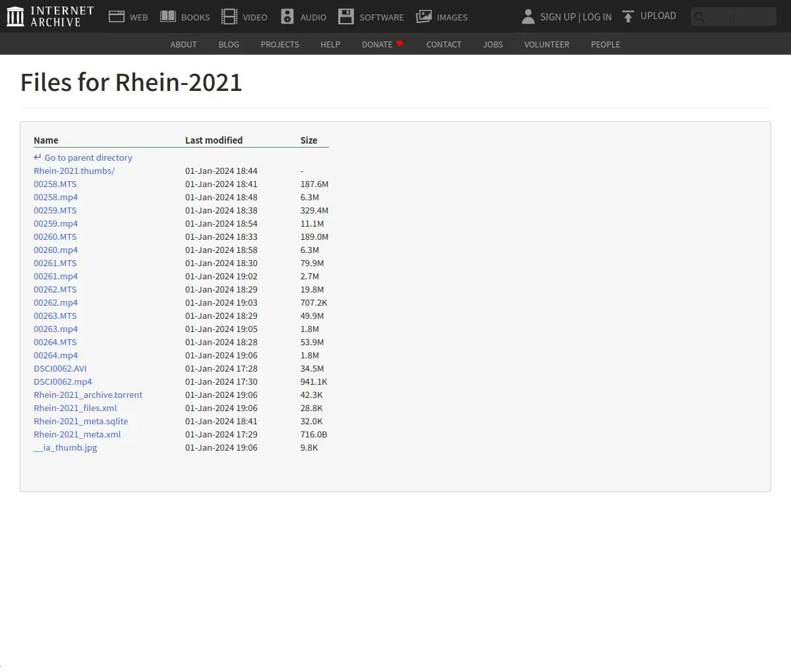
Task: Download the DSCI0062.AVI file
Action: tap(60, 368)
